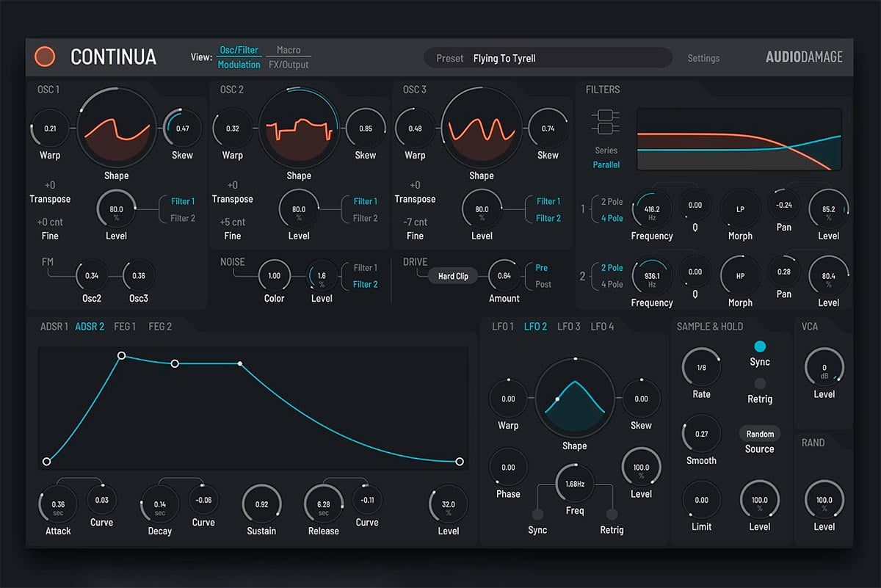Click the envelope end node after release

coord(460,462)
